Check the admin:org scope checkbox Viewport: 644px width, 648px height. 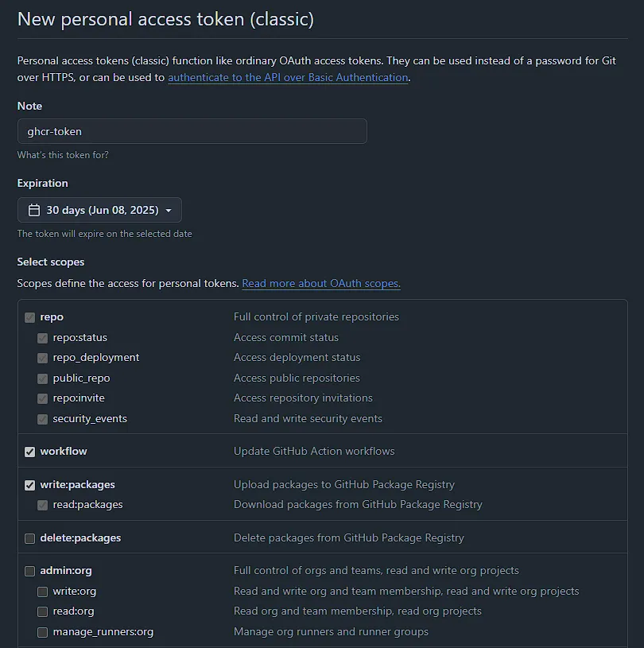tap(30, 571)
